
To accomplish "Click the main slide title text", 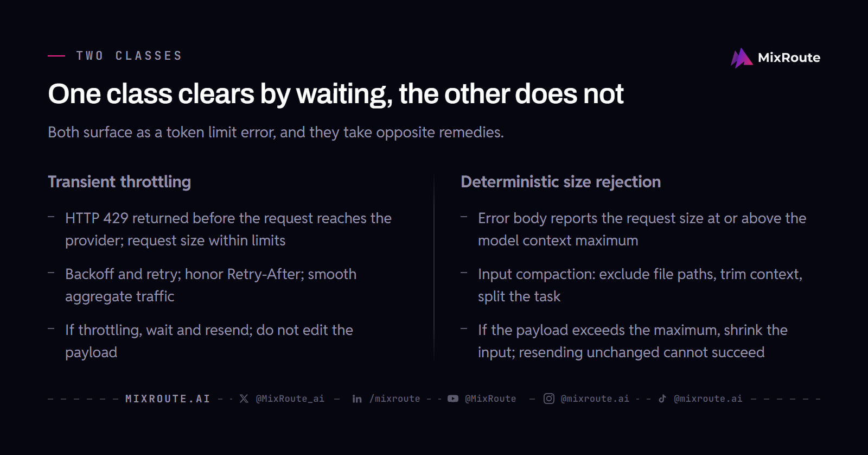I will click(x=336, y=94).
